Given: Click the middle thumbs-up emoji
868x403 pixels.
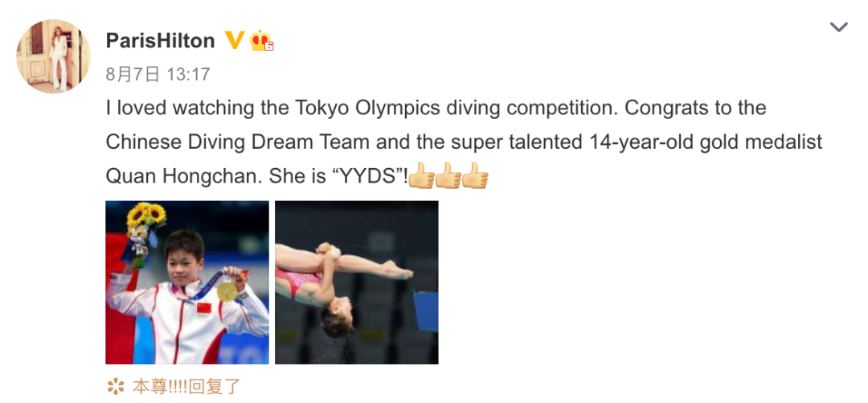Looking at the screenshot, I should coord(448,176).
